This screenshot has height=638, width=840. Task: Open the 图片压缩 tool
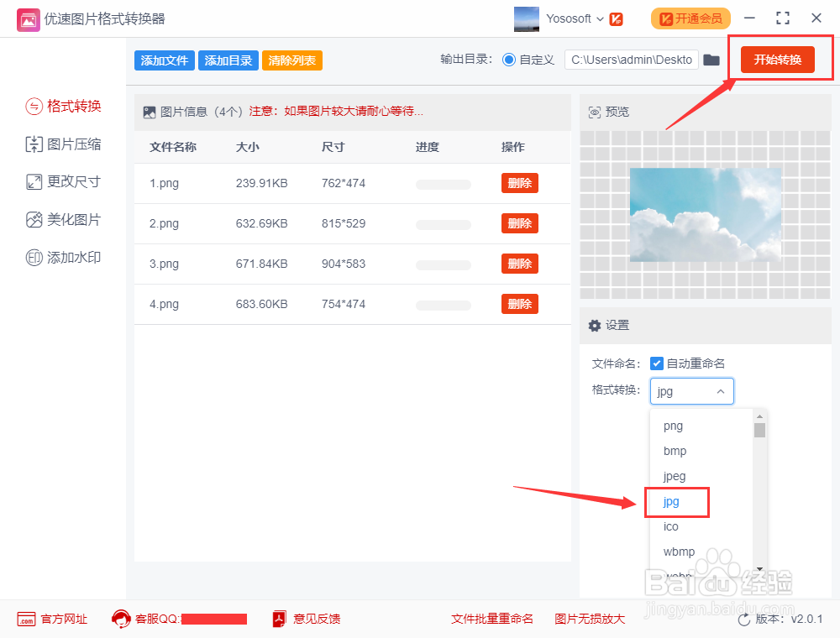coord(63,144)
